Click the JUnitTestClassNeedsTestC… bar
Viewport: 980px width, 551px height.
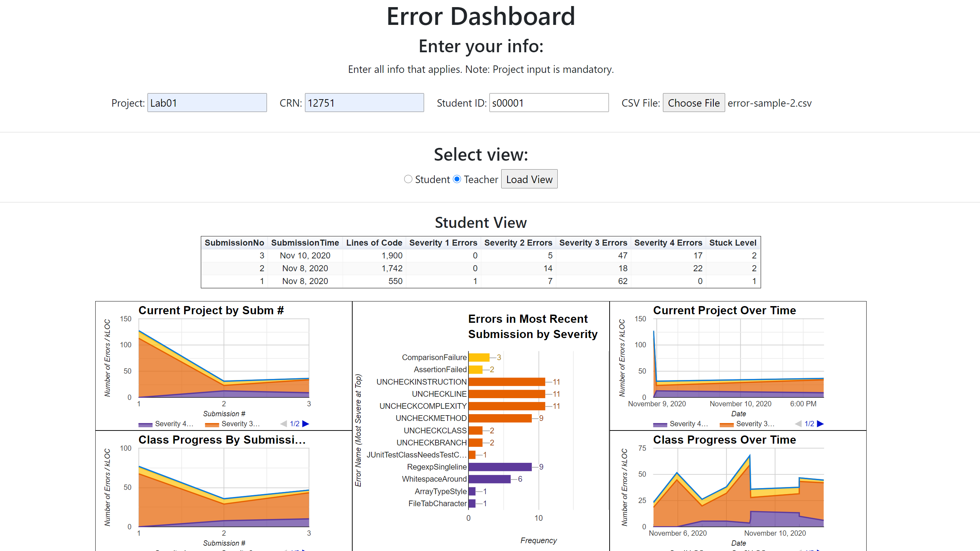point(472,455)
